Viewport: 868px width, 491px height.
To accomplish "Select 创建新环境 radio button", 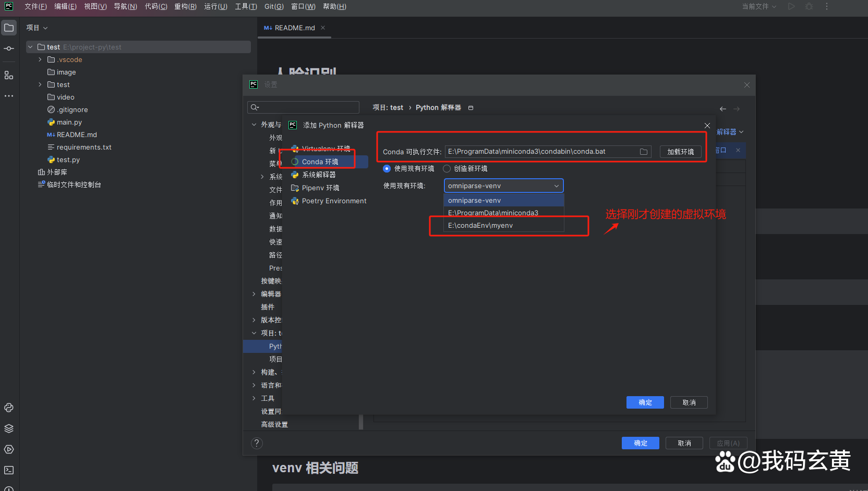I will (x=447, y=168).
